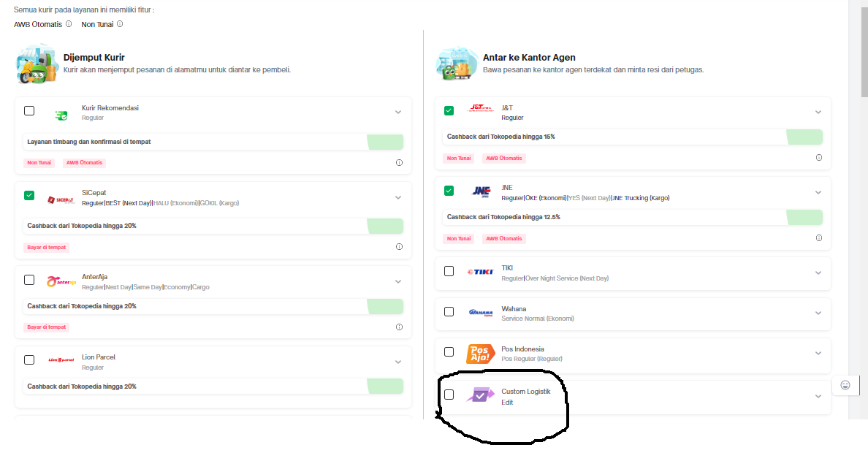The image size is (868, 453).
Task: Click Edit under Custom Logistik
Action: click(x=507, y=403)
